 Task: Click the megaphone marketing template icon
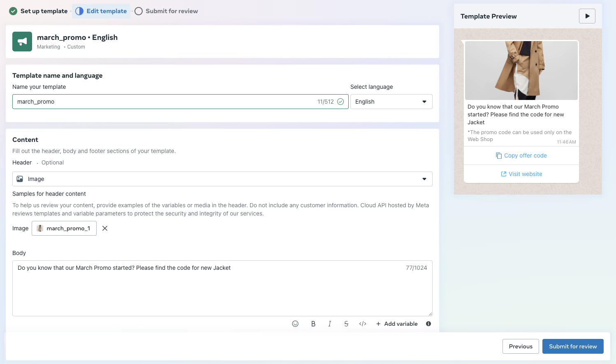(22, 42)
